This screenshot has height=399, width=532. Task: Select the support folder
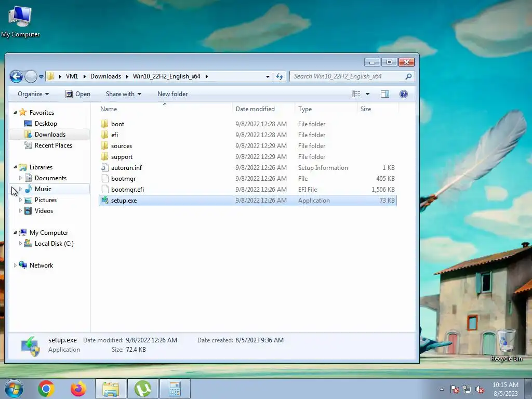pyautogui.click(x=248, y=157)
